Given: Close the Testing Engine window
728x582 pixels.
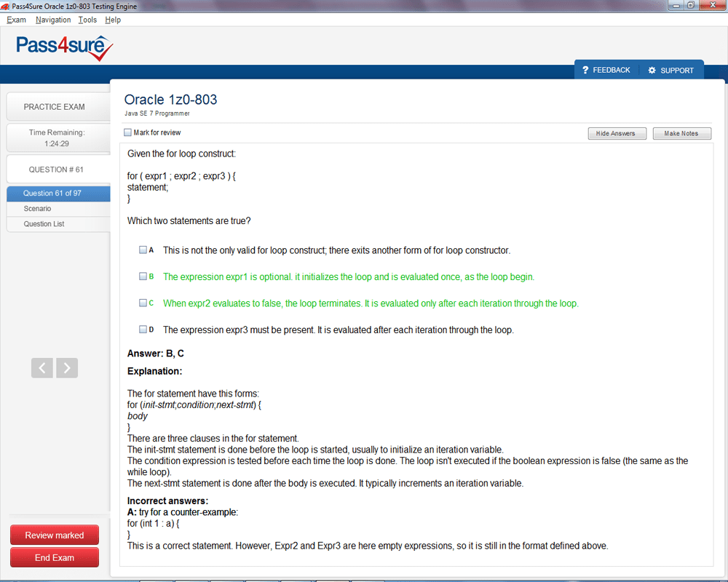Looking at the screenshot, I should (x=712, y=5).
